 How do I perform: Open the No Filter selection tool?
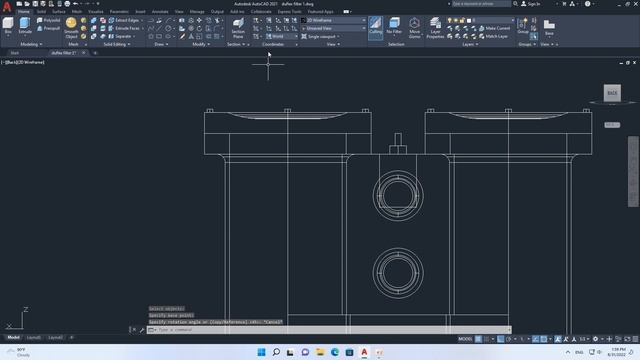(394, 26)
